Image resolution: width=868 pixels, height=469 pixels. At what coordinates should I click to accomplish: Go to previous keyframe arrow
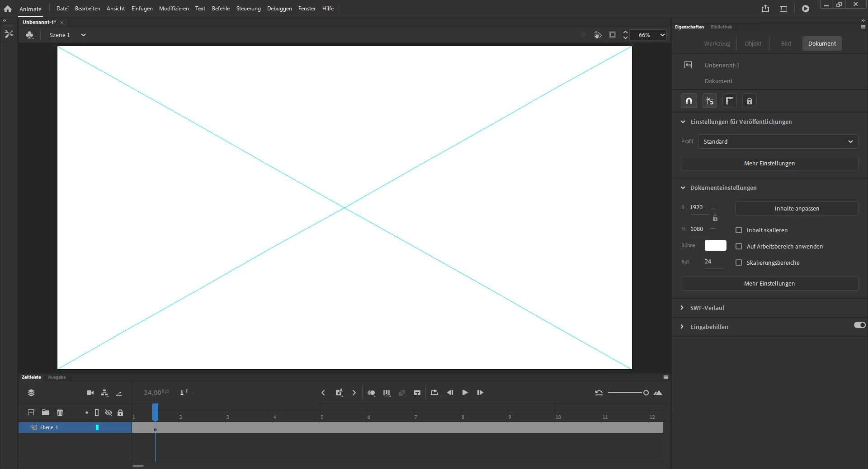point(323,393)
